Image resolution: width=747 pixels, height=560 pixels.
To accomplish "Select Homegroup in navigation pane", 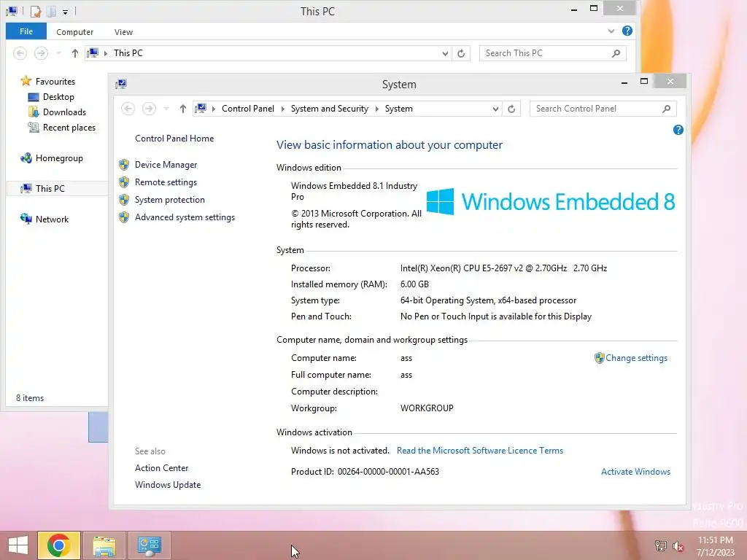I will tap(59, 158).
